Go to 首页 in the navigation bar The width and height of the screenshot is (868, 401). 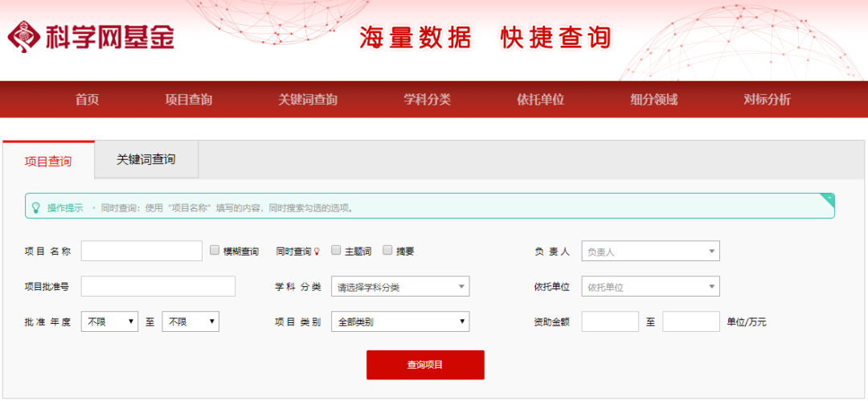click(87, 100)
